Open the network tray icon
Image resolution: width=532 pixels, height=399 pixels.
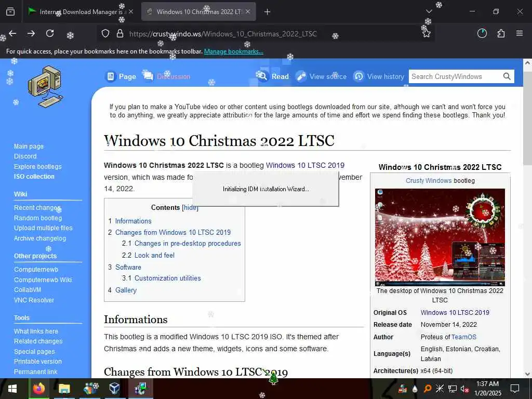click(x=453, y=389)
